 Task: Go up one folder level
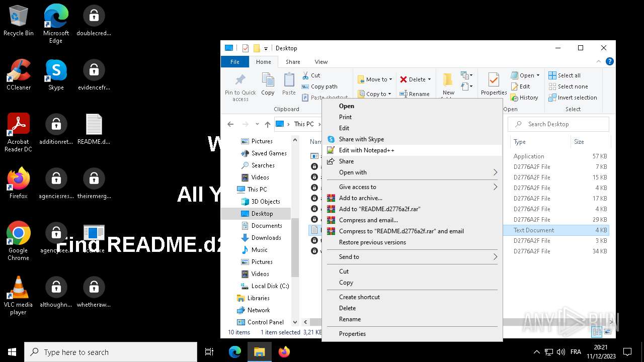tap(268, 124)
